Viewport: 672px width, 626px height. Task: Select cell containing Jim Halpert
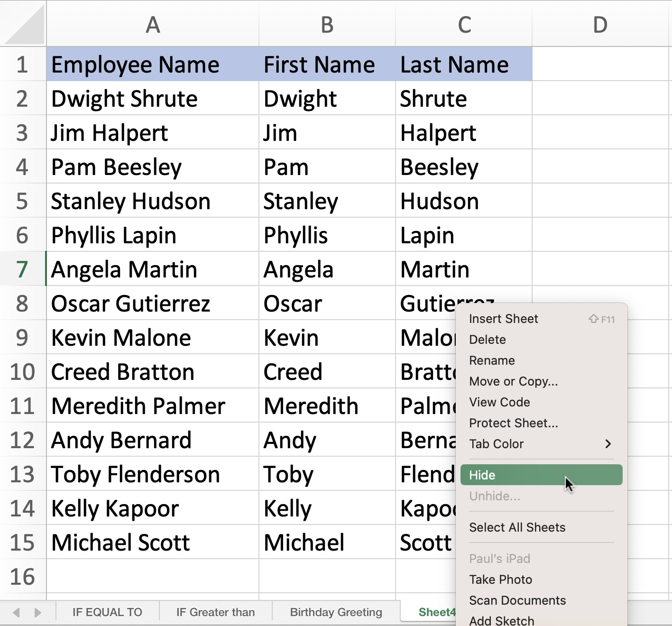[x=153, y=132]
